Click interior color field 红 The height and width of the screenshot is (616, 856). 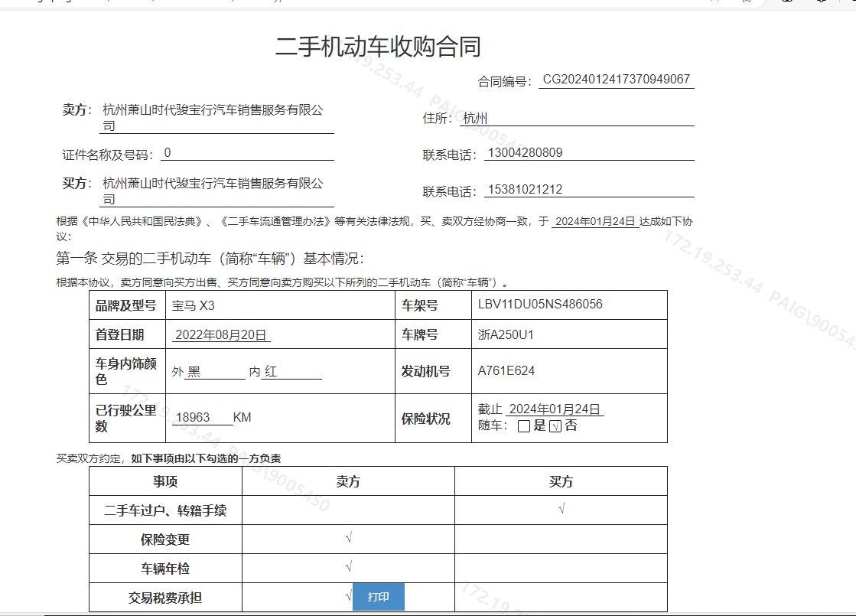pyautogui.click(x=291, y=372)
